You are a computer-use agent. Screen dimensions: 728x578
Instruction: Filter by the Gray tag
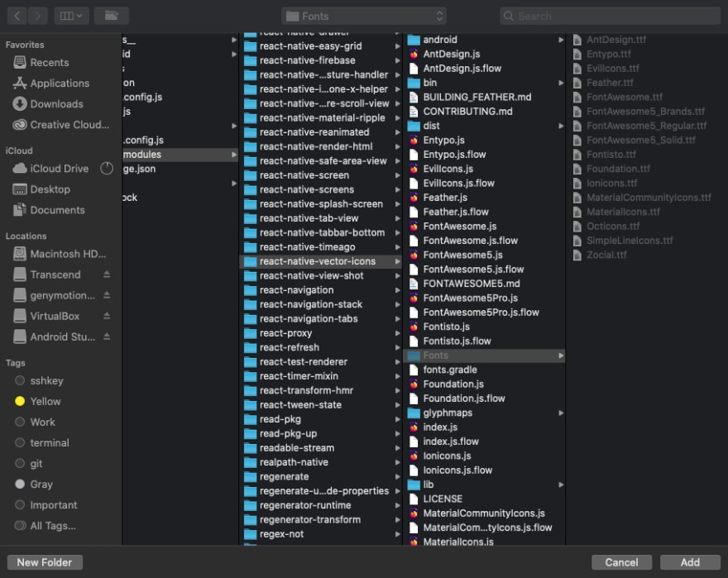click(41, 485)
